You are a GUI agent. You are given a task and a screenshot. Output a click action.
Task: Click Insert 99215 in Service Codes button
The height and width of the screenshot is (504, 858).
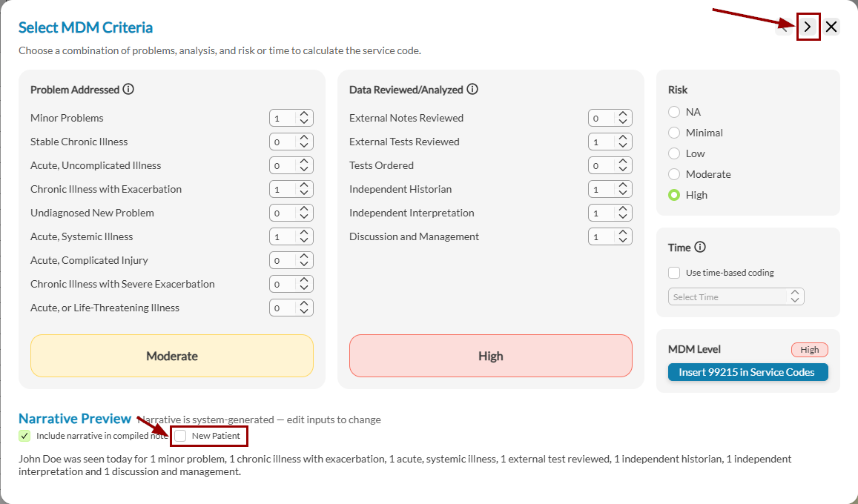pos(748,372)
